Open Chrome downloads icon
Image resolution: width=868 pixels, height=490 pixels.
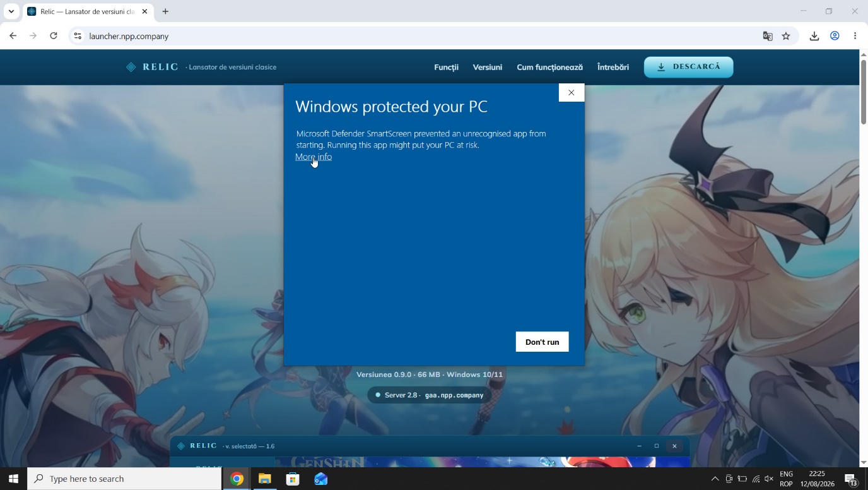[x=814, y=36]
